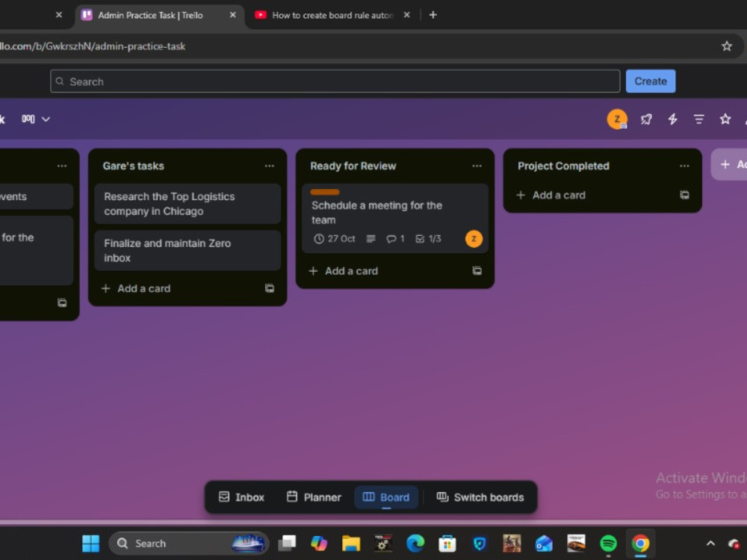The image size is (747, 560).
Task: Add another list button
Action: [x=730, y=164]
